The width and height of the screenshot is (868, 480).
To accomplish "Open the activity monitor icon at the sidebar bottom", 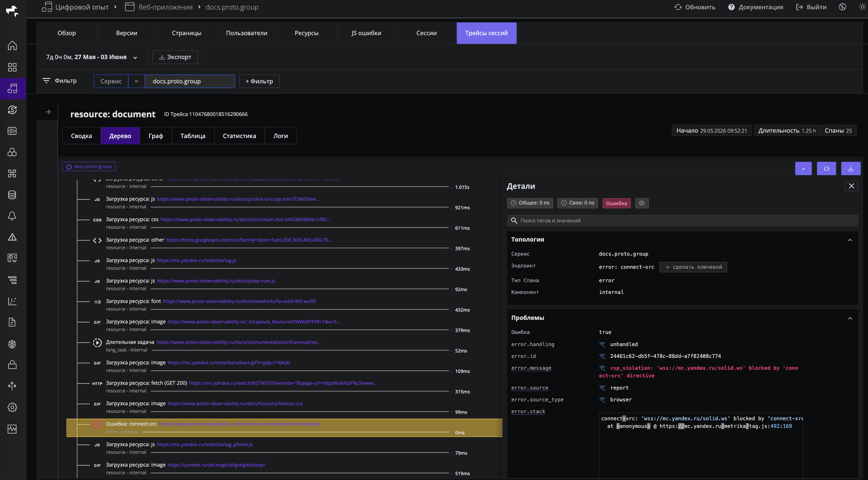I will [x=12, y=429].
